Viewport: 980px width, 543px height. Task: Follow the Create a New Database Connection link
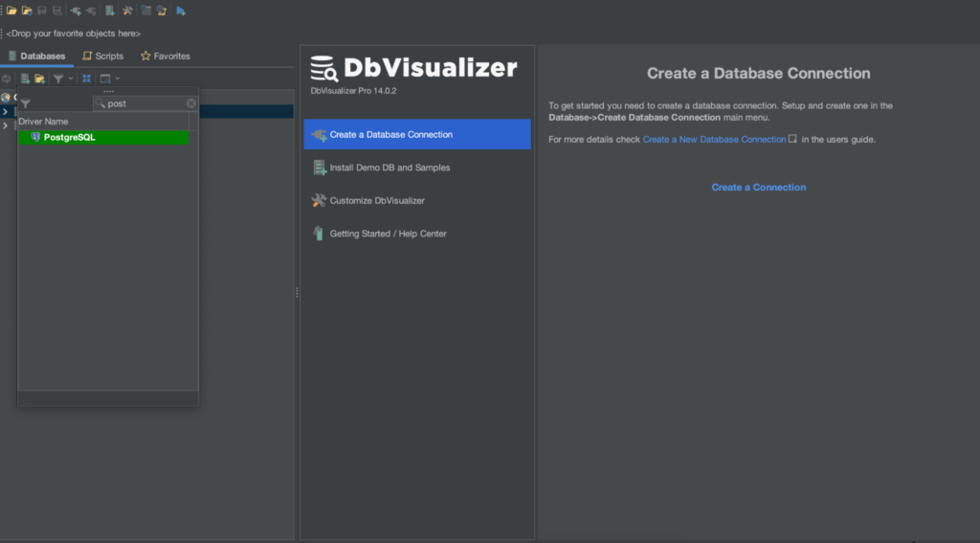pyautogui.click(x=714, y=140)
